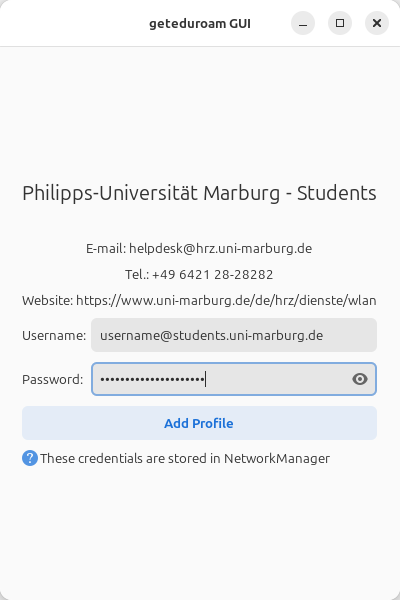Click the Philipps-Universität Marburg - Students heading
400x600 pixels.
pos(199,193)
